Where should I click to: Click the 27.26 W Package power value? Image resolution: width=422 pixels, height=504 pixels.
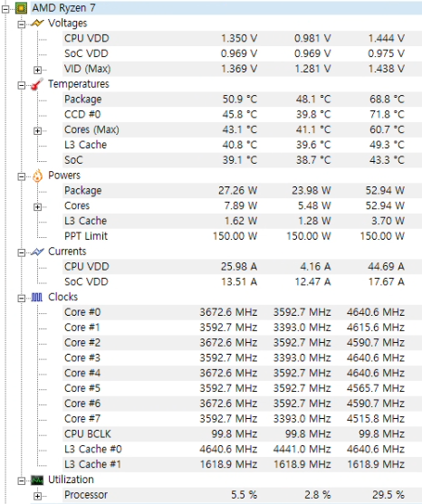(x=237, y=191)
